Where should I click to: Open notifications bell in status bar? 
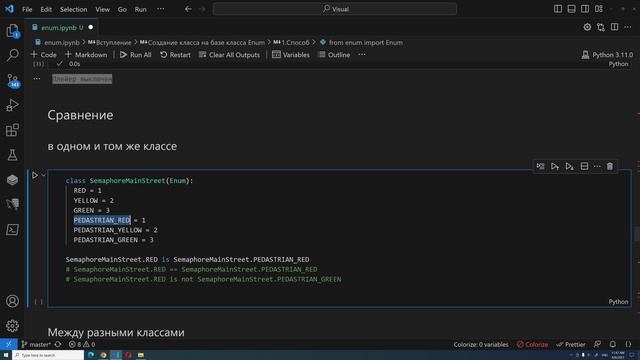point(612,344)
